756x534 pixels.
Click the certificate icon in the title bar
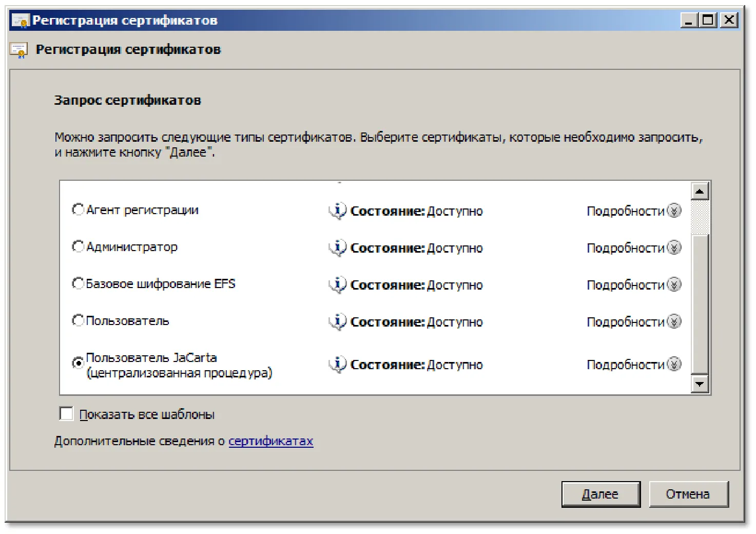(x=21, y=21)
